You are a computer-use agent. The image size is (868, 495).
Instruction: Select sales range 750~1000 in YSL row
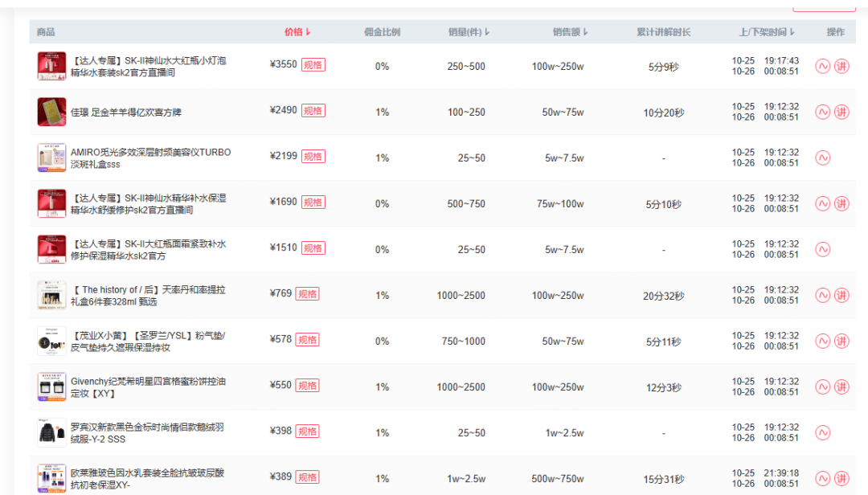464,342
